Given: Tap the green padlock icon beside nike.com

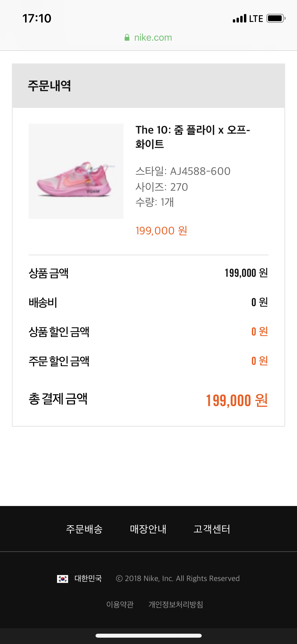Looking at the screenshot, I should (127, 38).
